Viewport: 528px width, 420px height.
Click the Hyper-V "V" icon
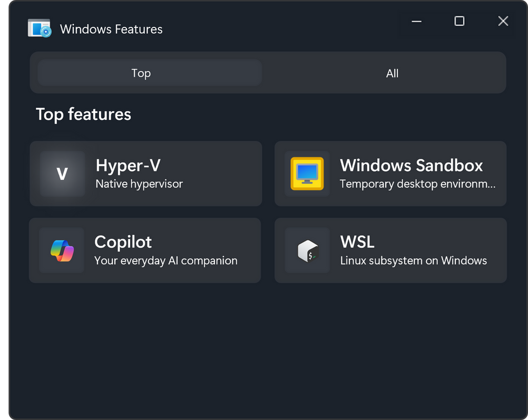(x=62, y=174)
